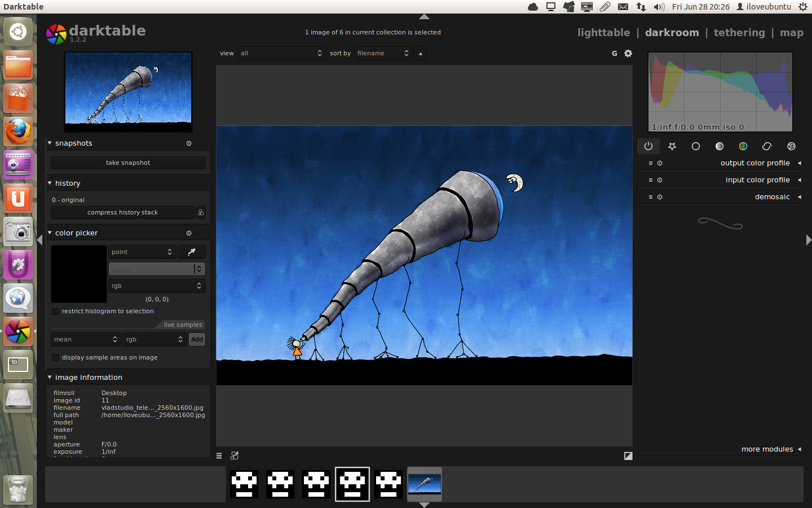Open mail indicator in top panel
Viewport: 812px width, 508px height.
click(x=623, y=7)
